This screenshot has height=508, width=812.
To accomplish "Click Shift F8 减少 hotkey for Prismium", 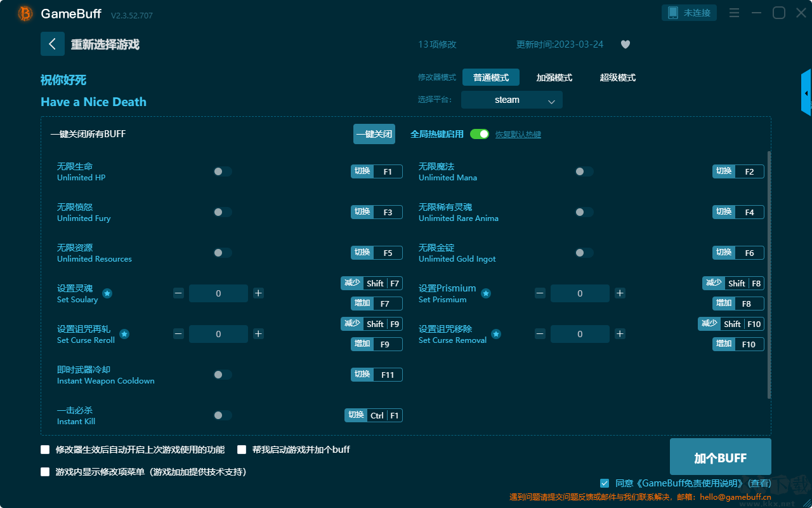I will 733,283.
